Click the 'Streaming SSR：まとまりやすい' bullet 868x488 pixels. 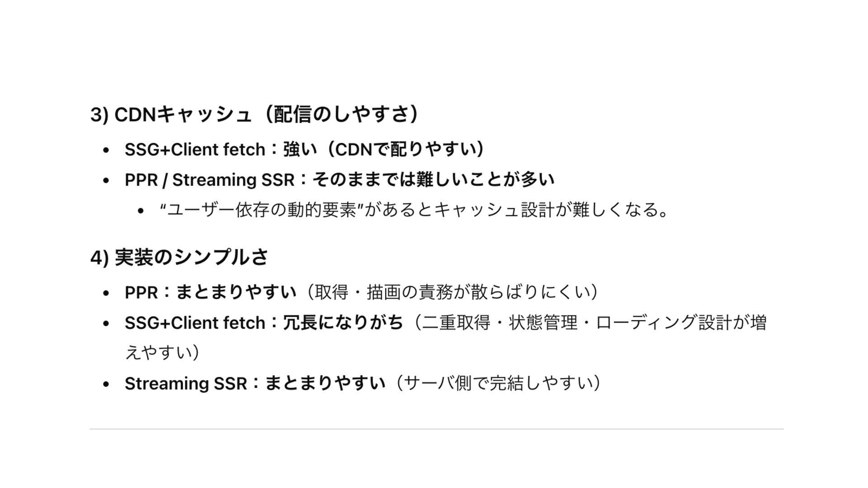(x=255, y=383)
